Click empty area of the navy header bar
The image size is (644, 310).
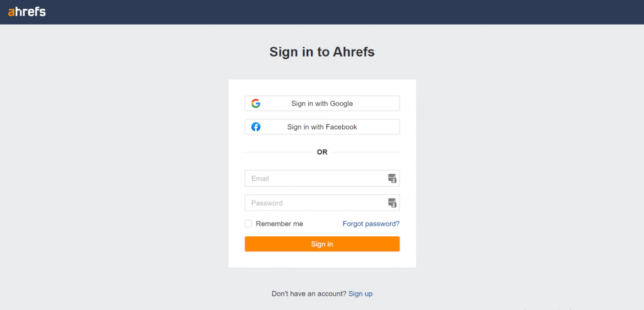coord(328,12)
